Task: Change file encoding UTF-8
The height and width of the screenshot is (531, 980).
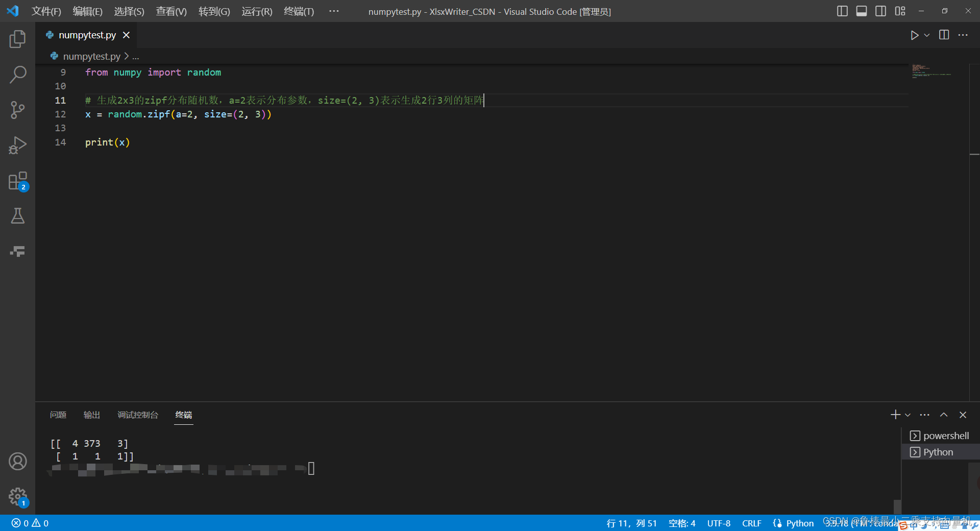Action: click(x=719, y=523)
